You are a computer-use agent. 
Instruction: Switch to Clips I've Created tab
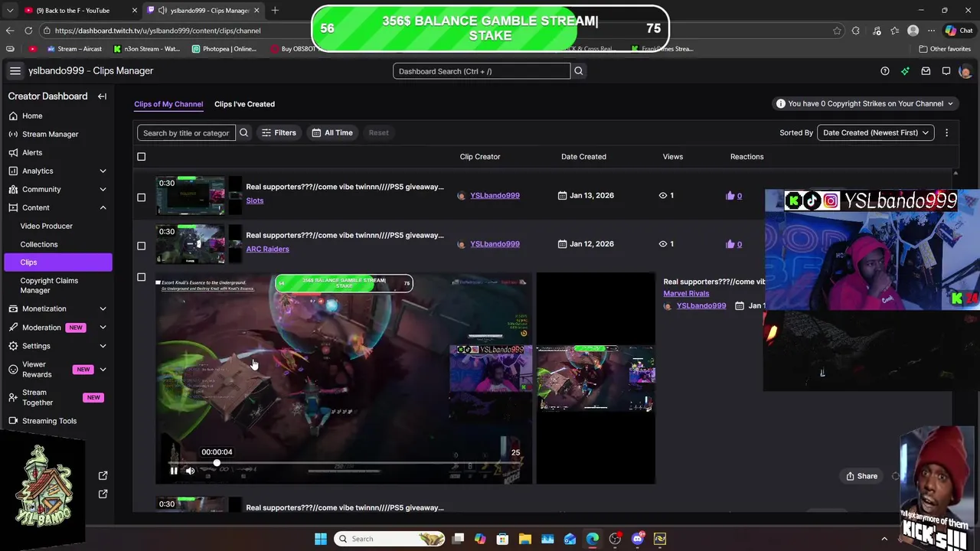click(244, 104)
